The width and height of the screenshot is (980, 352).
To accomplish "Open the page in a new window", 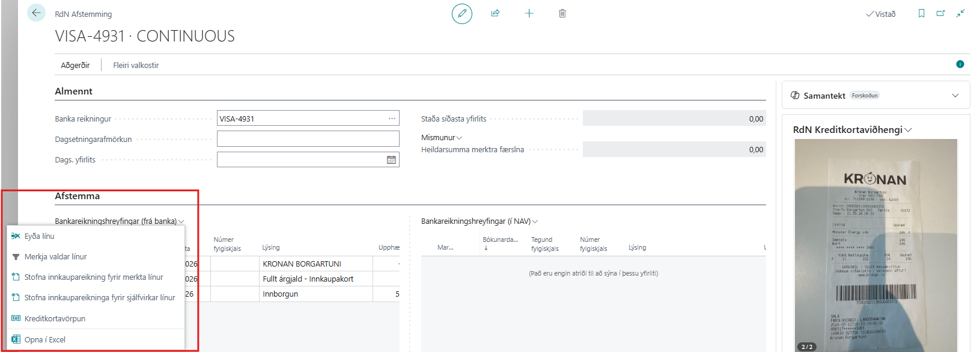I will point(941,13).
